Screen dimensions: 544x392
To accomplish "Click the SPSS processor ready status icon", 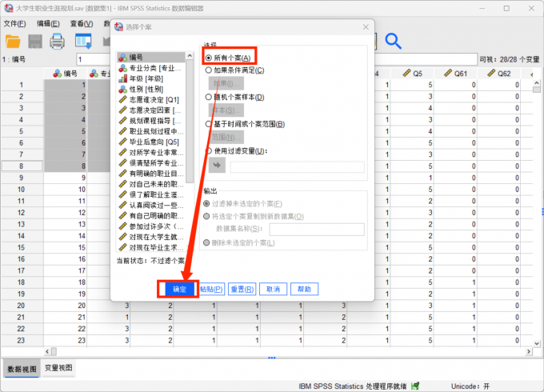I will pyautogui.click(x=415, y=386).
